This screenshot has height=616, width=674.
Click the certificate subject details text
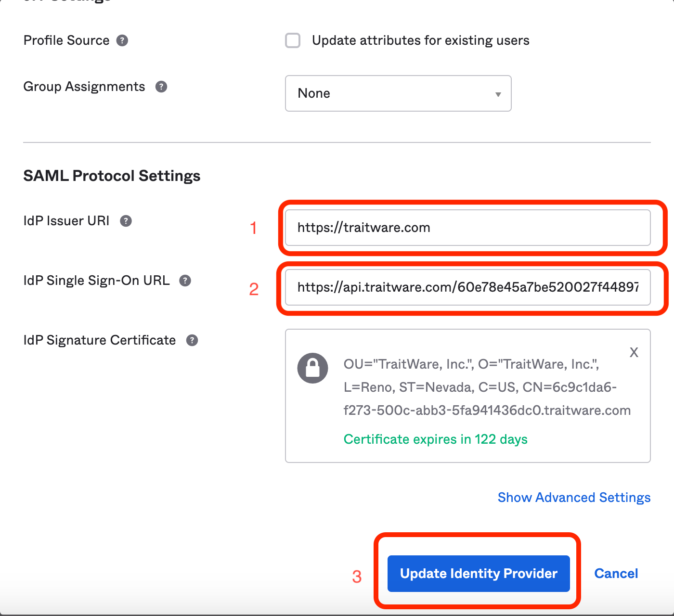coord(487,387)
